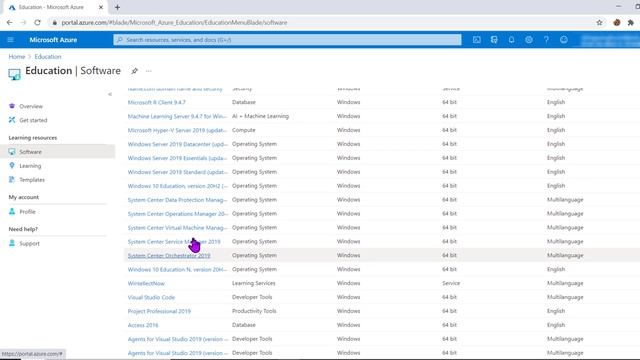This screenshot has height=360, width=640.
Task: Click Service cell in WintellectNow row
Action: (451, 283)
